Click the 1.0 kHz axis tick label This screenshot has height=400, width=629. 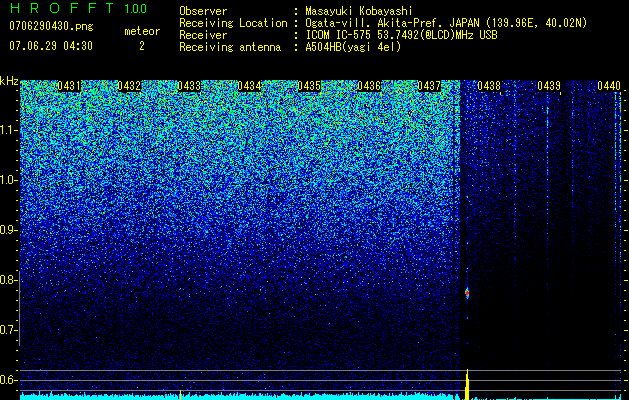coord(8,180)
